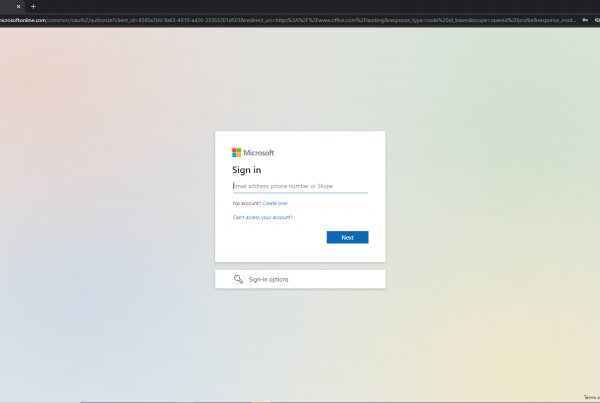This screenshot has width=600, height=403.
Task: Click the Microsoft logo on sign-in card
Action: (x=253, y=153)
